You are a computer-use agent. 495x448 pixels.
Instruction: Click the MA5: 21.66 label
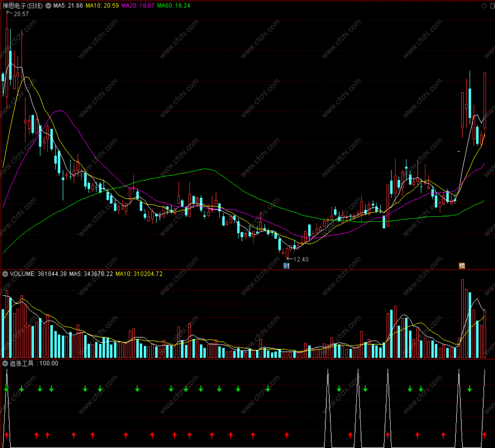(x=68, y=6)
